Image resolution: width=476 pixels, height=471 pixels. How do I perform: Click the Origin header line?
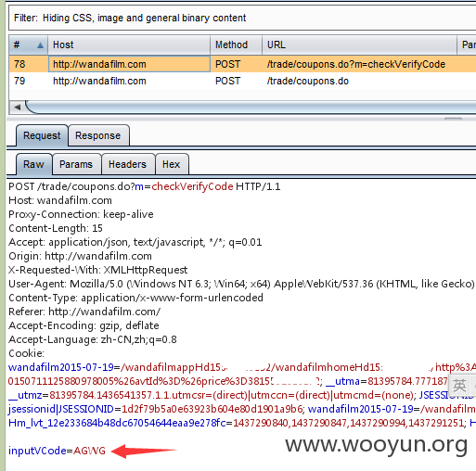(x=81, y=256)
